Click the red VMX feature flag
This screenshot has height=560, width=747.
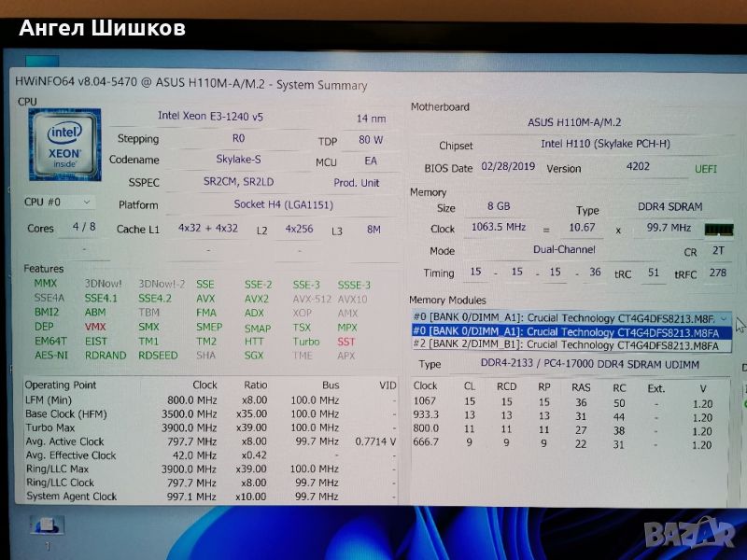pyautogui.click(x=95, y=328)
